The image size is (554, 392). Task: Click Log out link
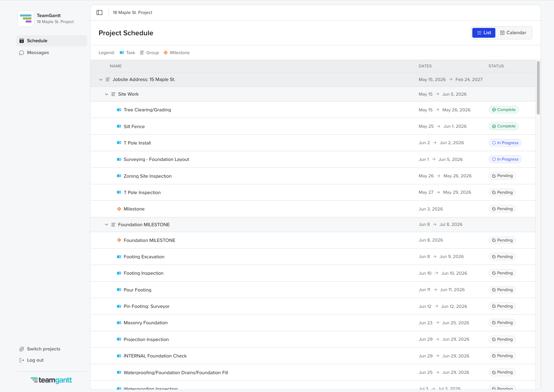tap(35, 360)
